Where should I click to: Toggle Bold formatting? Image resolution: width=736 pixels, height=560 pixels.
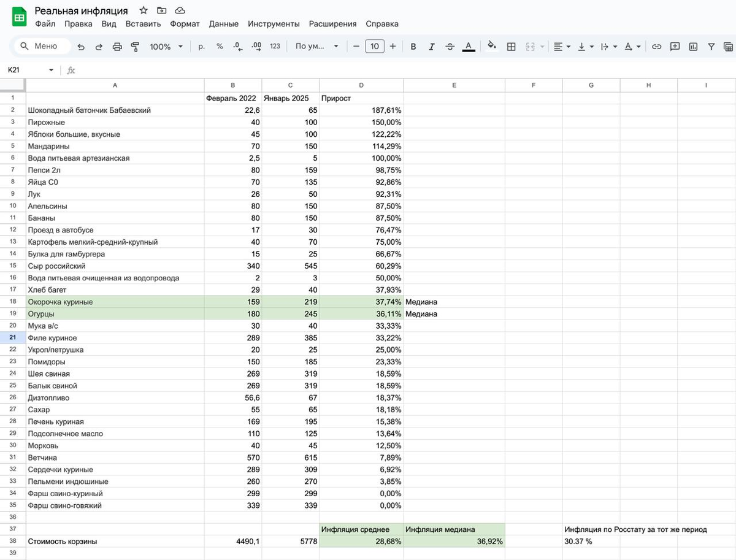(413, 46)
